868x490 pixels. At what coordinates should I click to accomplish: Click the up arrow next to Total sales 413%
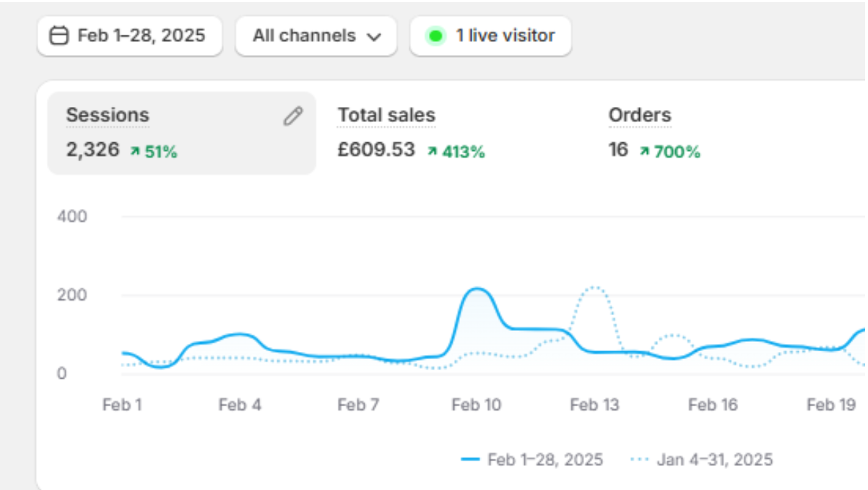(433, 152)
